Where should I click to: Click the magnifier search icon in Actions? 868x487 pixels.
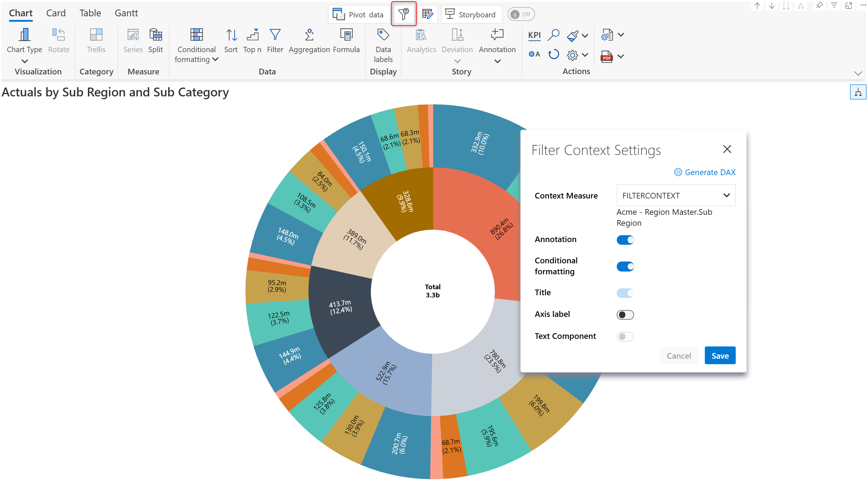click(x=553, y=35)
